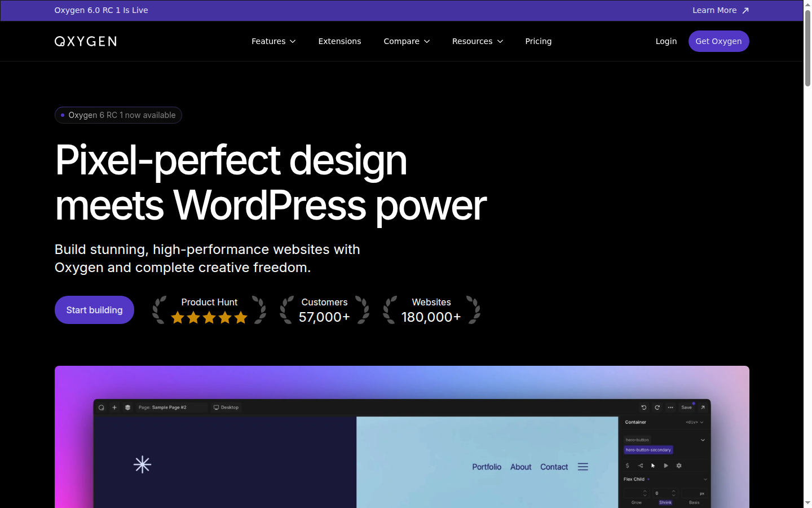812x508 pixels.
Task: Open the element settings gear icon
Action: (x=679, y=466)
